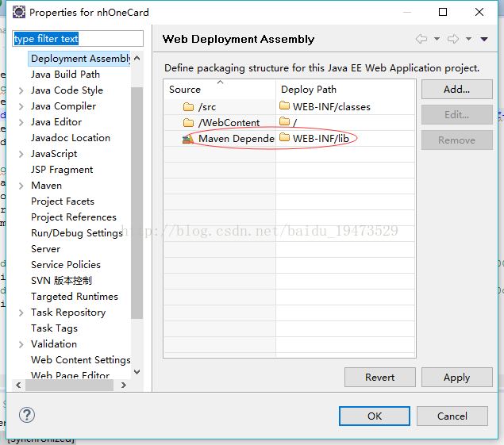Select the /src source row

click(x=220, y=106)
